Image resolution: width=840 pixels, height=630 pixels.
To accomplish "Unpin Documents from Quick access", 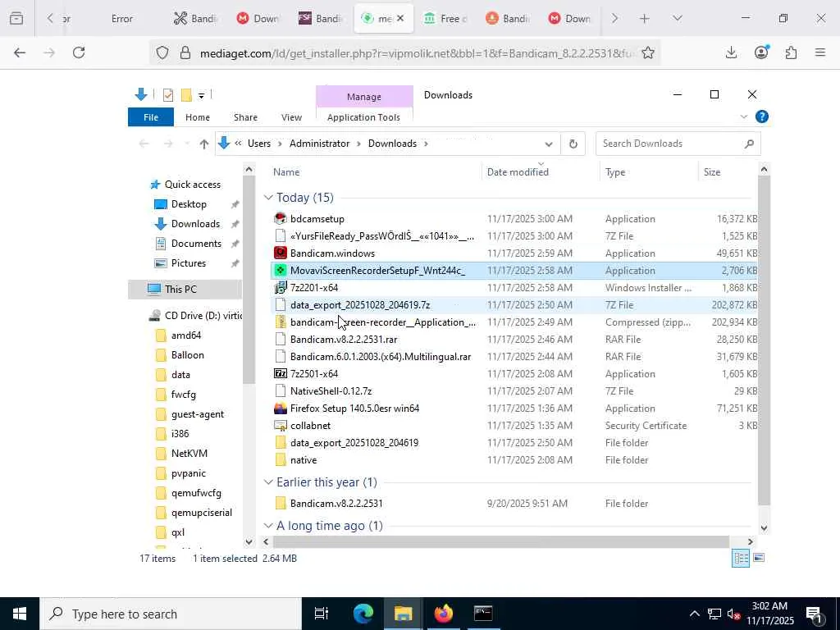I will pyautogui.click(x=235, y=244).
